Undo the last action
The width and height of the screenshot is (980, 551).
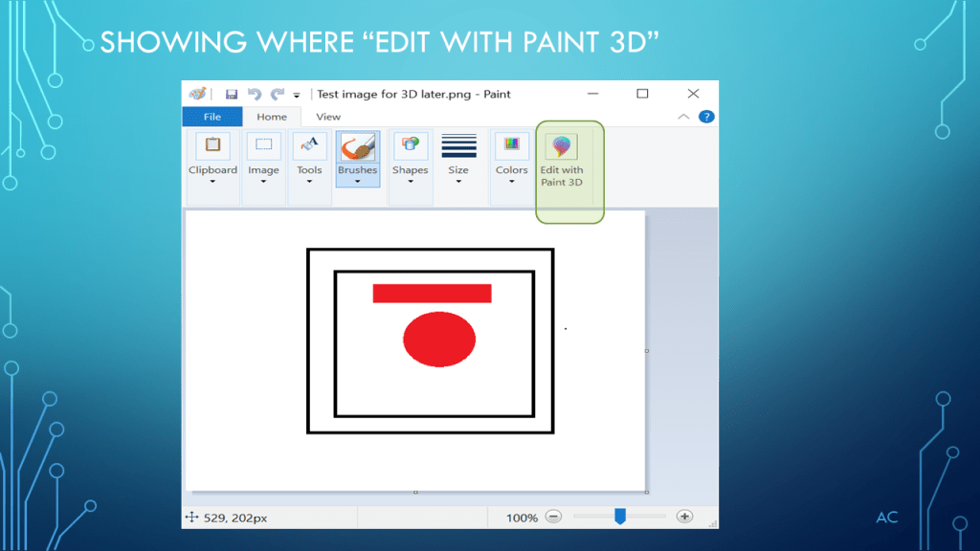(255, 94)
